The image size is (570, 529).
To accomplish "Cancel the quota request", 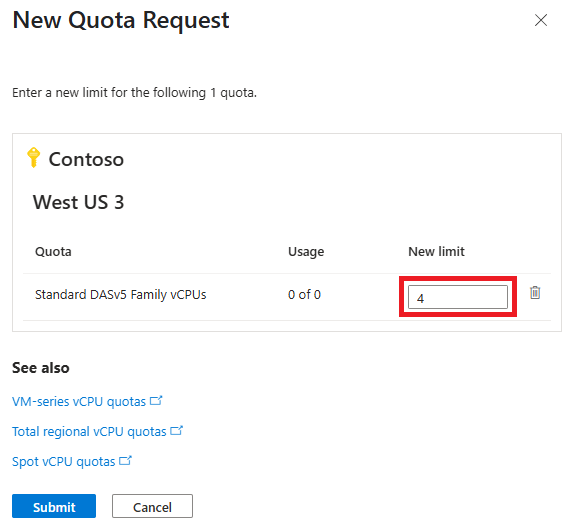I will point(152,506).
